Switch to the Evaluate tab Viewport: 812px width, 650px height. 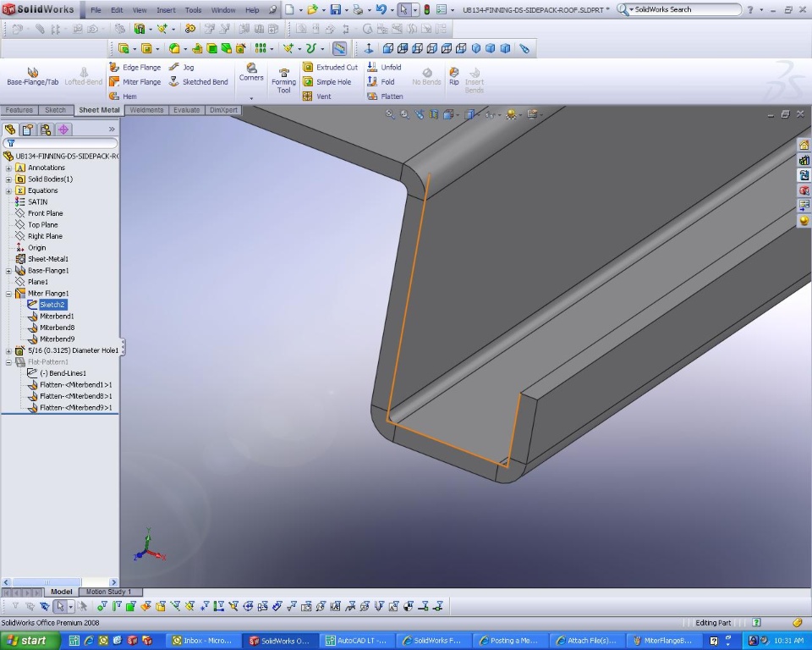tap(186, 110)
